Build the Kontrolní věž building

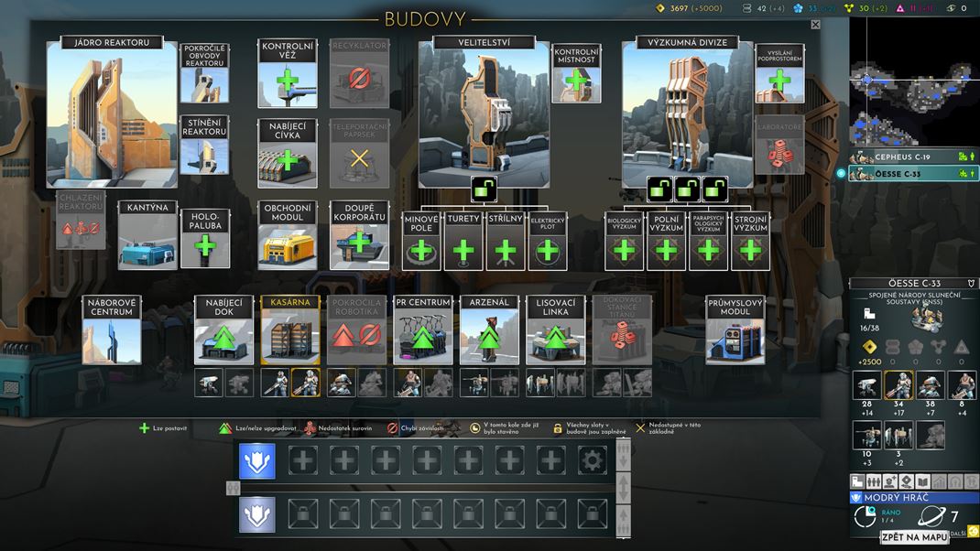coord(288,82)
